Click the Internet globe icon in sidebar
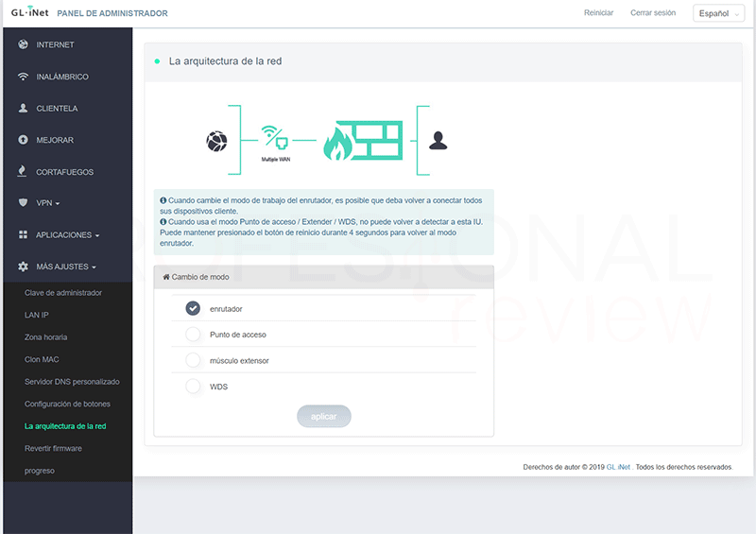 [x=23, y=44]
